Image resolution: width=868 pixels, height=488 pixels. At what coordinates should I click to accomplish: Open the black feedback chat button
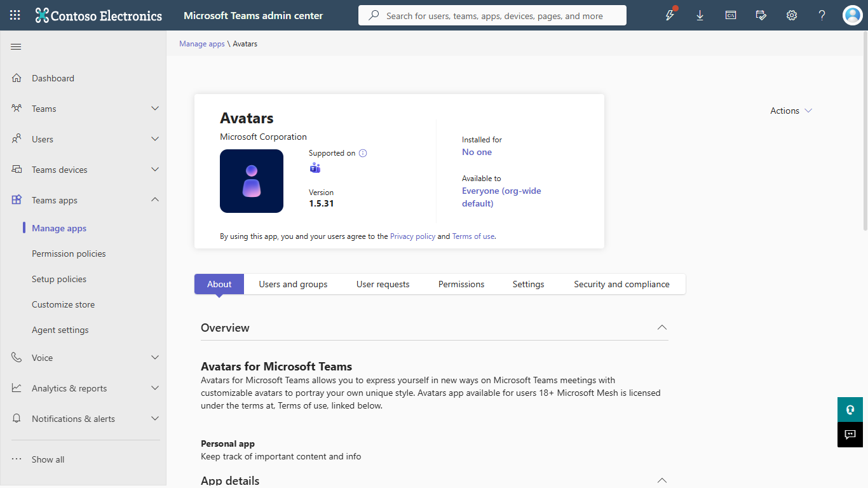click(x=850, y=435)
